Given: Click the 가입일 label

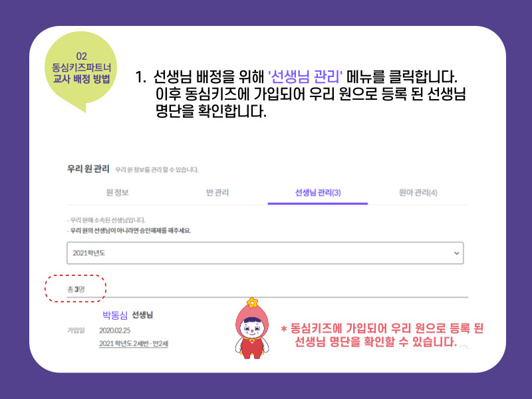Looking at the screenshot, I should (76, 330).
